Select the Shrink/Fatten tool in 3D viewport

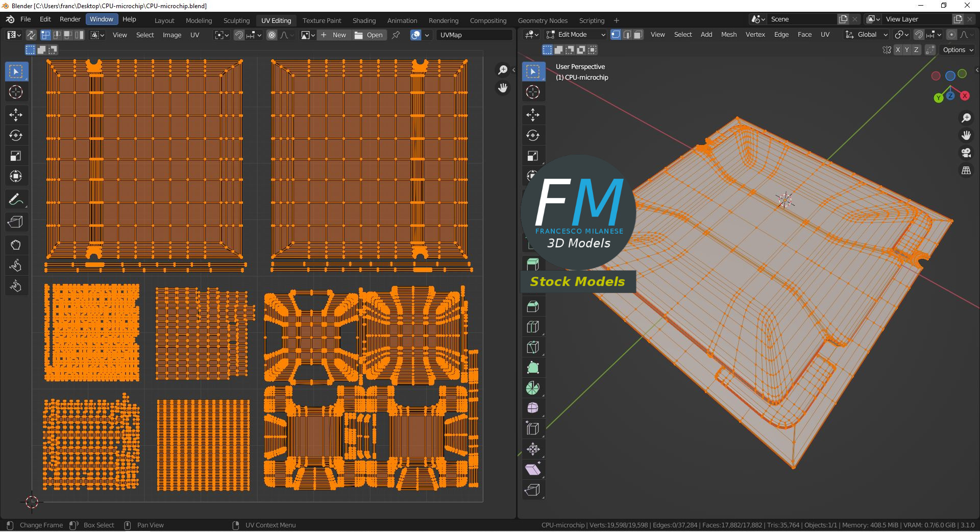click(x=533, y=449)
